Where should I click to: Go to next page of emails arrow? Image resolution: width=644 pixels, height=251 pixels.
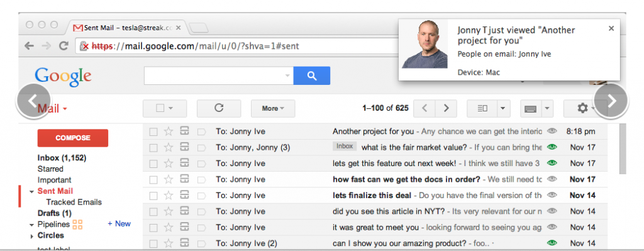pyautogui.click(x=446, y=108)
